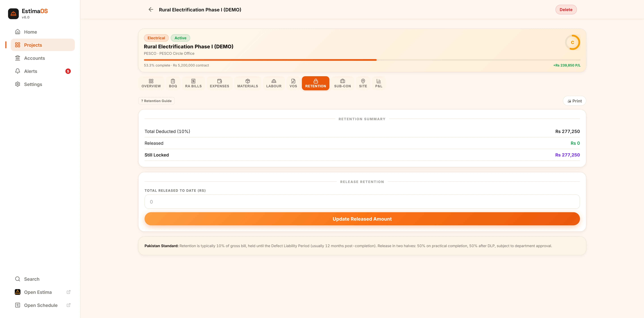Click the EstimaOS hard-hat logo icon
Screen dimensions: 644x318
pyautogui.click(x=13, y=14)
